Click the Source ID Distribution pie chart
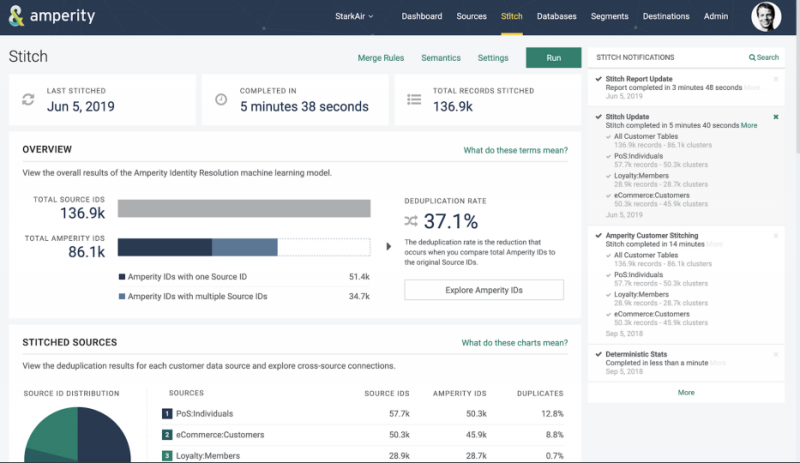 coord(78,434)
